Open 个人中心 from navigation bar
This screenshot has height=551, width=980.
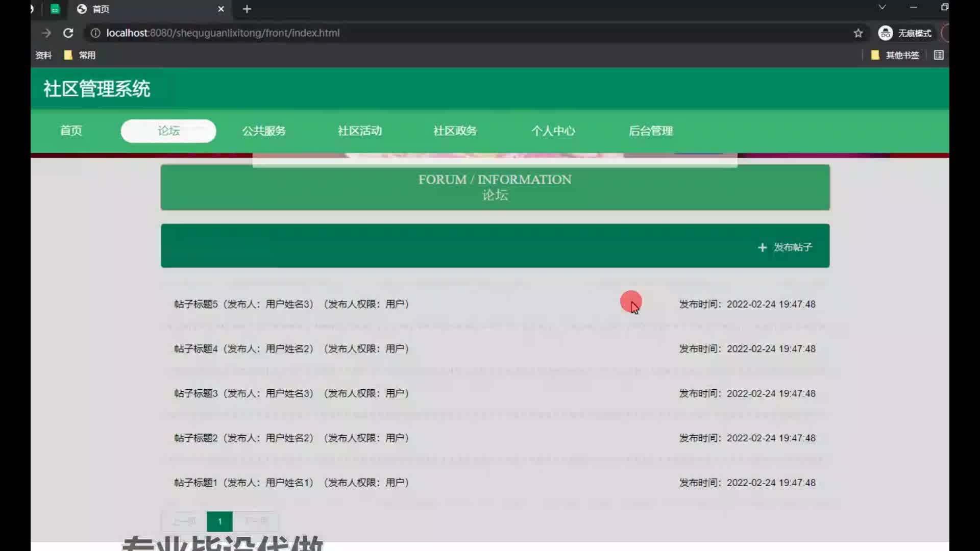point(553,131)
